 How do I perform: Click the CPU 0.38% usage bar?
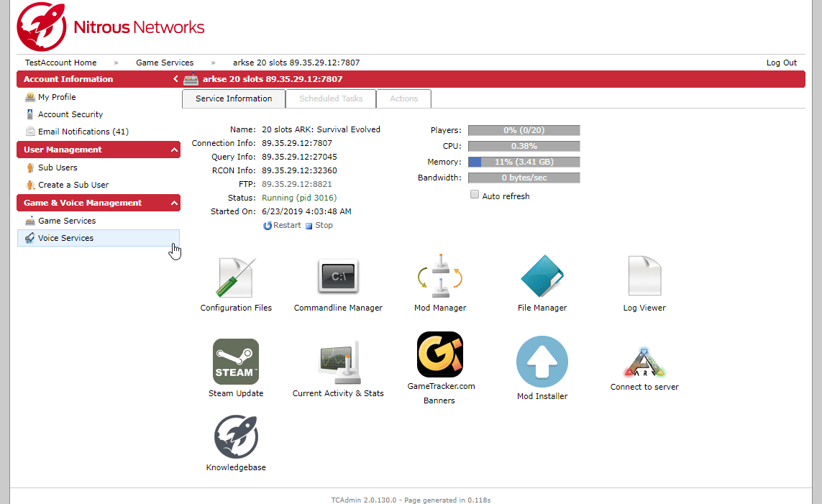[524, 146]
